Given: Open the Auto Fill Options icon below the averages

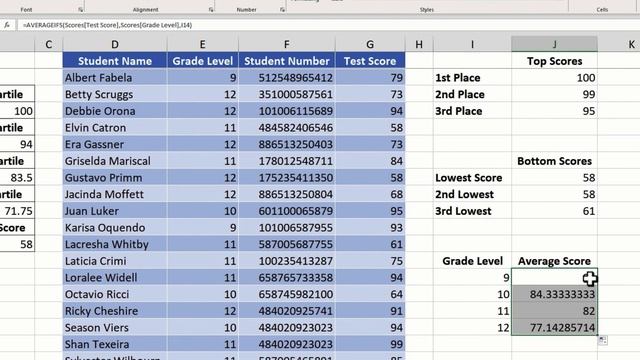Looking at the screenshot, I should tap(603, 340).
